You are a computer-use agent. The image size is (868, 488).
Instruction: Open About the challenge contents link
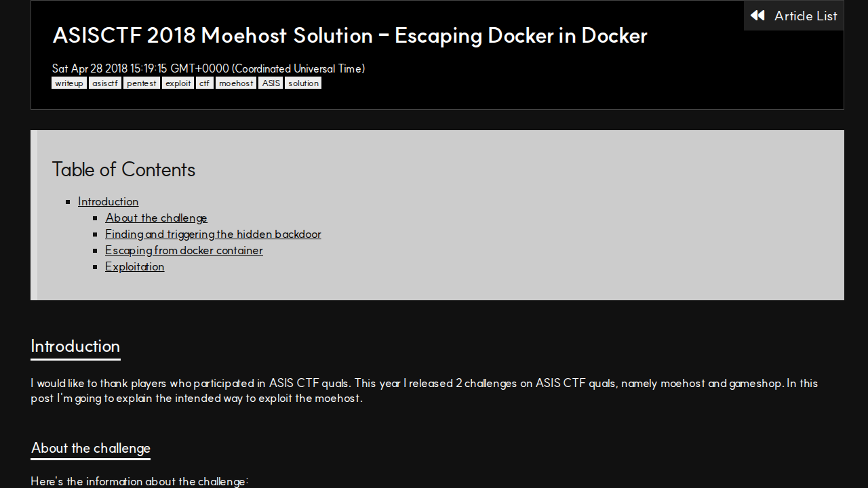point(156,218)
